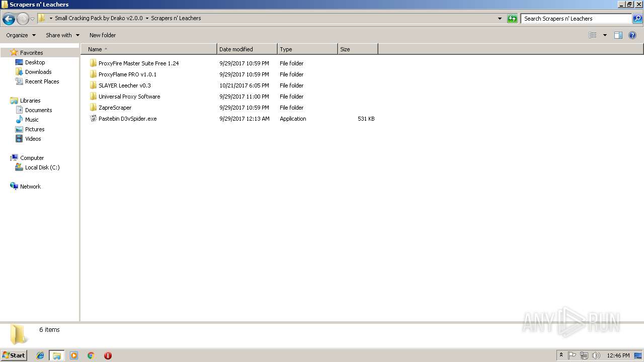Open Downloads in the navigation pane

[x=38, y=72]
